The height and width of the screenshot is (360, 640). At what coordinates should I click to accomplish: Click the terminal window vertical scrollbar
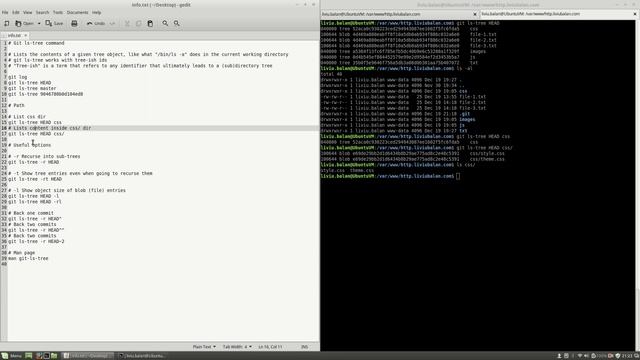637,186
